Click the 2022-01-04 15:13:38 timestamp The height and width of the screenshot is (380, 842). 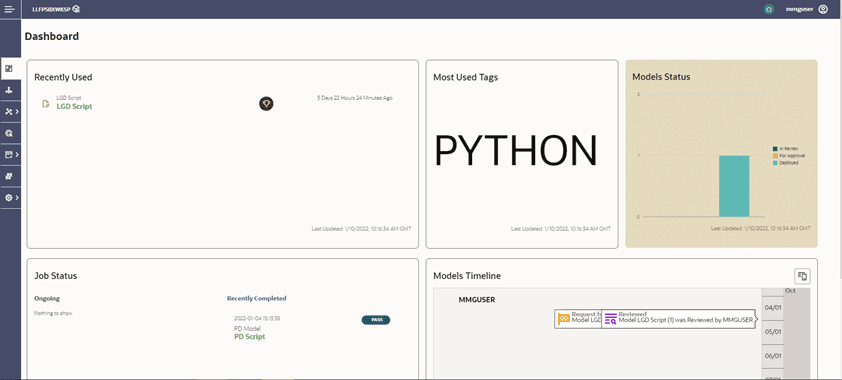[257, 318]
